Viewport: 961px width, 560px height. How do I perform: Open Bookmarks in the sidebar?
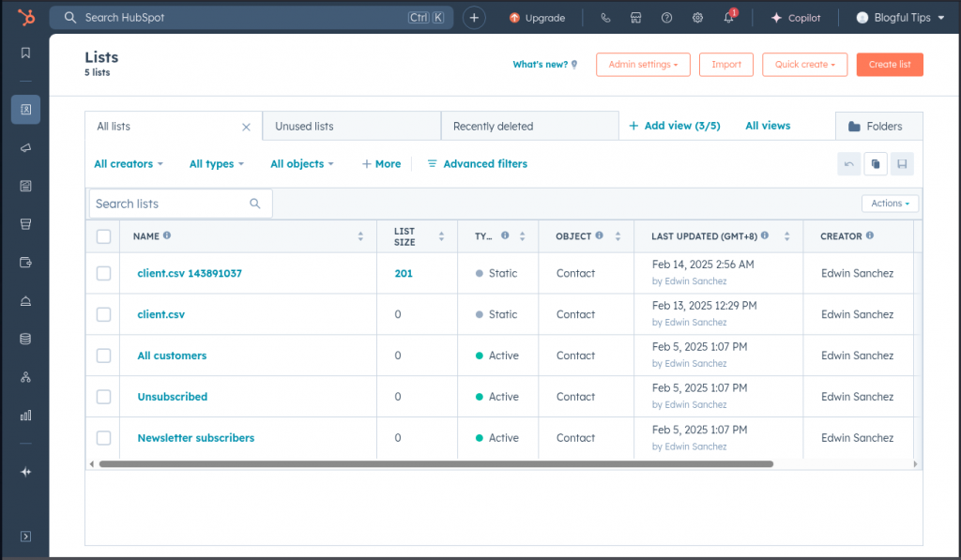(x=25, y=53)
